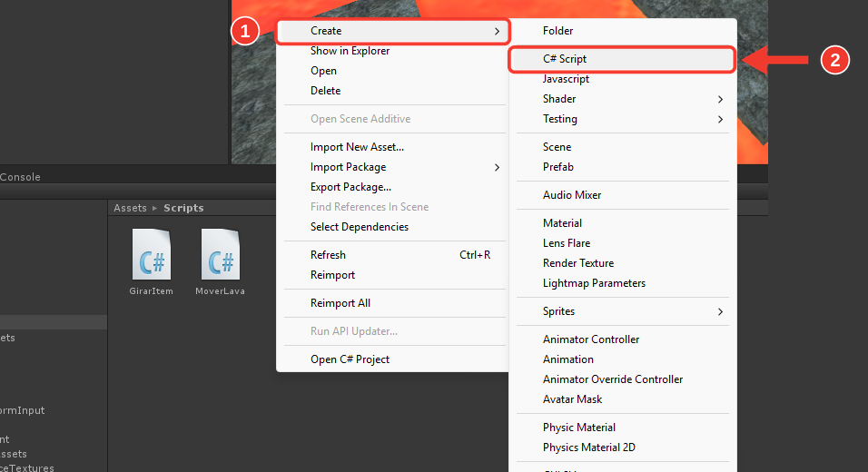Select the GirarItem C# script icon
This screenshot has height=472, width=868.
(151, 254)
